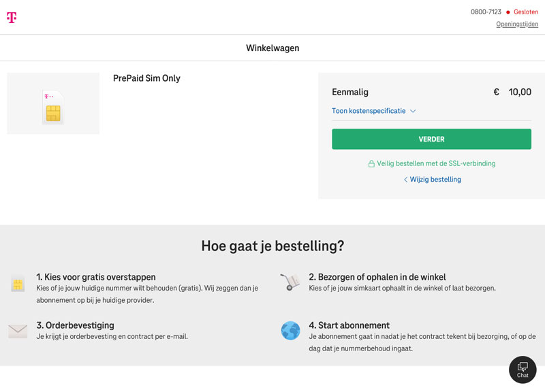Click the PrePaid Sim Only product thumbnail
This screenshot has height=392, width=545.
(x=53, y=103)
